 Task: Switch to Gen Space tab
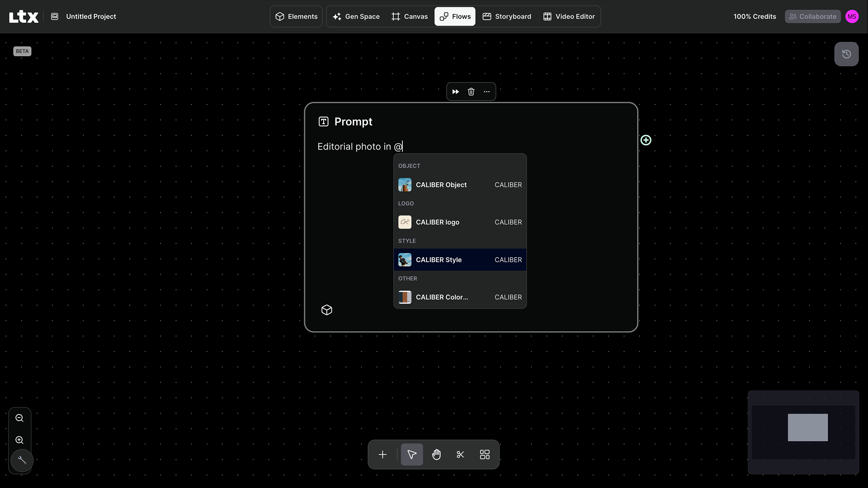pyautogui.click(x=356, y=16)
